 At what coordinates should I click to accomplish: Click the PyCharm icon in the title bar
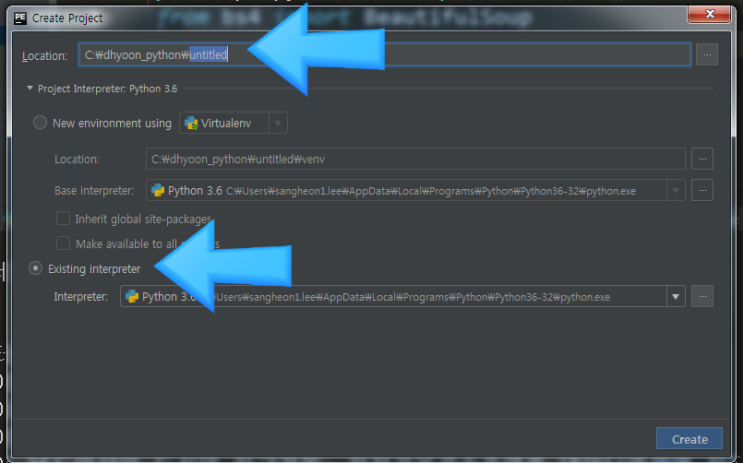pos(20,18)
